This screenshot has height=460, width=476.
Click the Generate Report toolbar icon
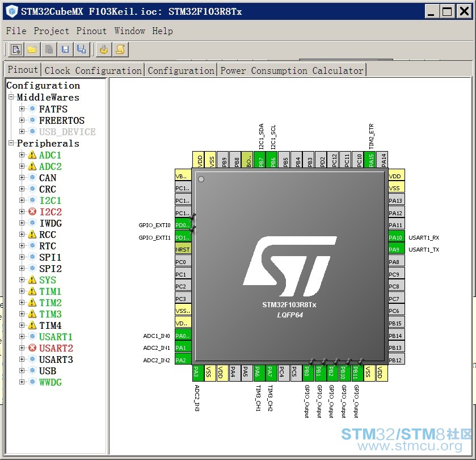(120, 49)
